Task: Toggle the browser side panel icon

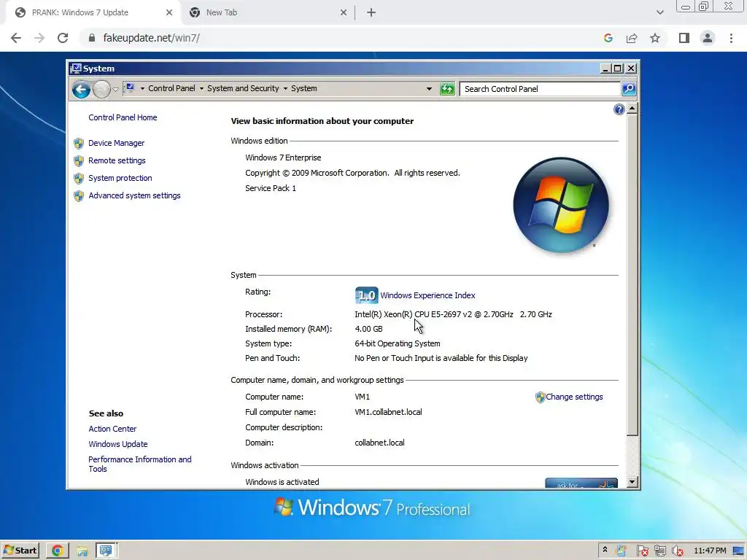Action: pos(684,38)
